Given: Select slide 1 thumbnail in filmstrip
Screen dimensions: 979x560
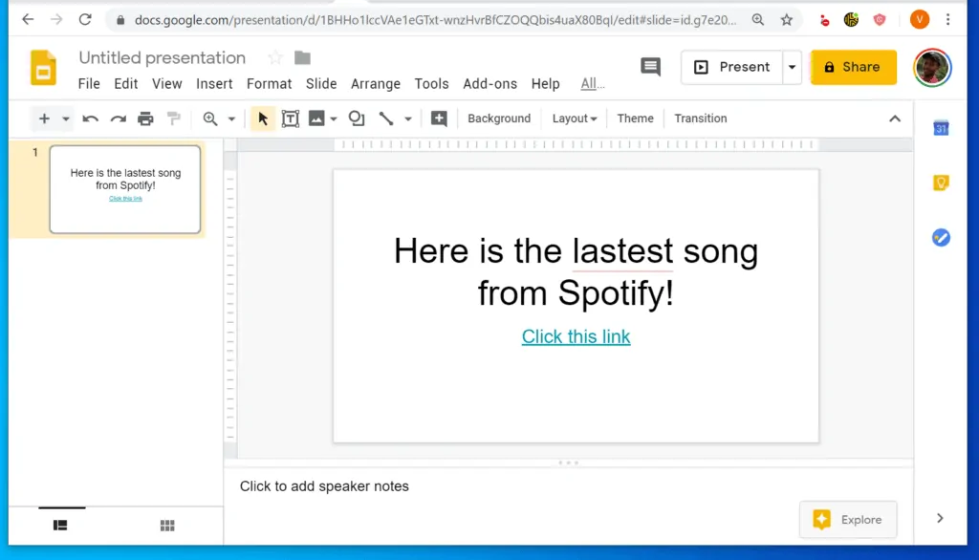Looking at the screenshot, I should pos(125,189).
